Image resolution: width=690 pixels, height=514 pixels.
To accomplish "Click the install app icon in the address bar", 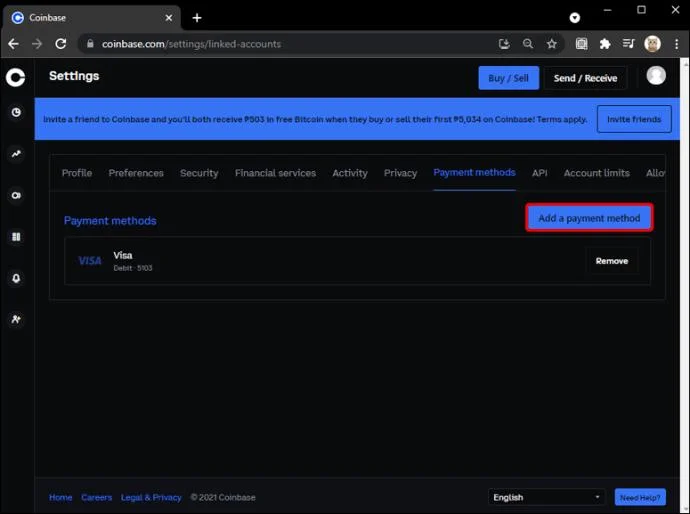I will point(504,44).
